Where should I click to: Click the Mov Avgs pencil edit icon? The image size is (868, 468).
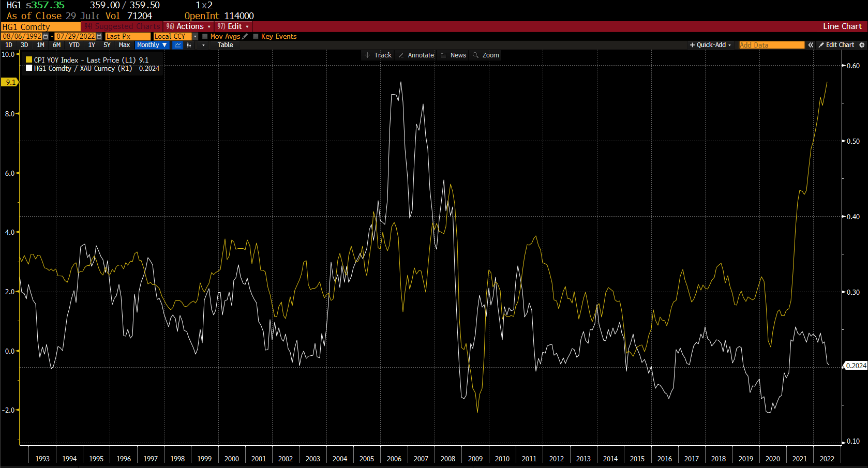pyautogui.click(x=244, y=36)
